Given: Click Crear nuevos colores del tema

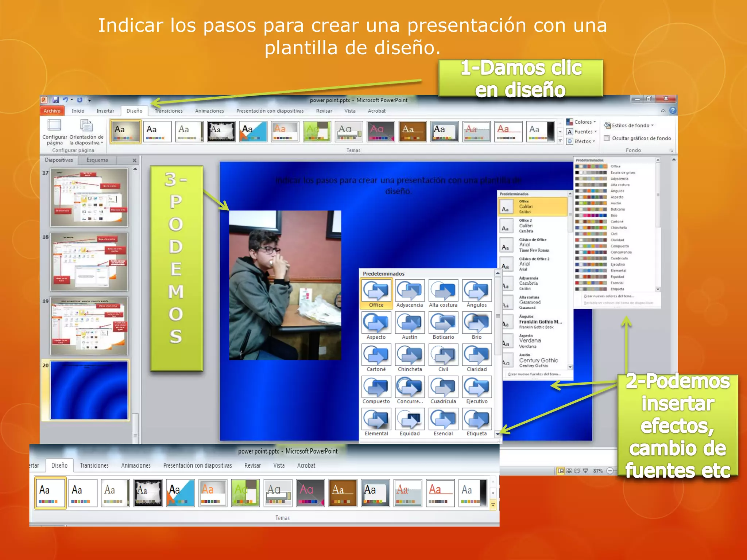Looking at the screenshot, I should point(608,296).
